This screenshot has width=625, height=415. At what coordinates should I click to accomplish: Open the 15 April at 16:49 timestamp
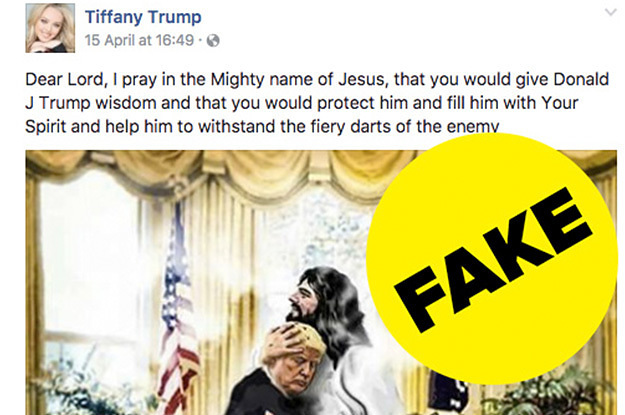click(x=139, y=40)
